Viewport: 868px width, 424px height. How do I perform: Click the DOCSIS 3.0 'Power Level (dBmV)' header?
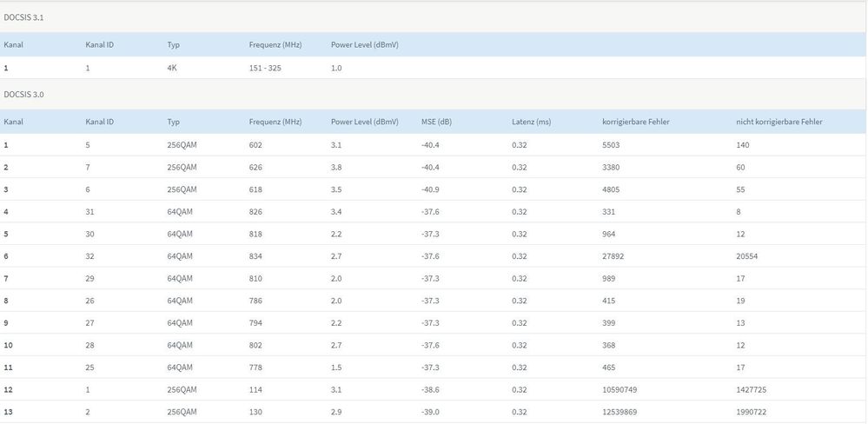point(364,122)
